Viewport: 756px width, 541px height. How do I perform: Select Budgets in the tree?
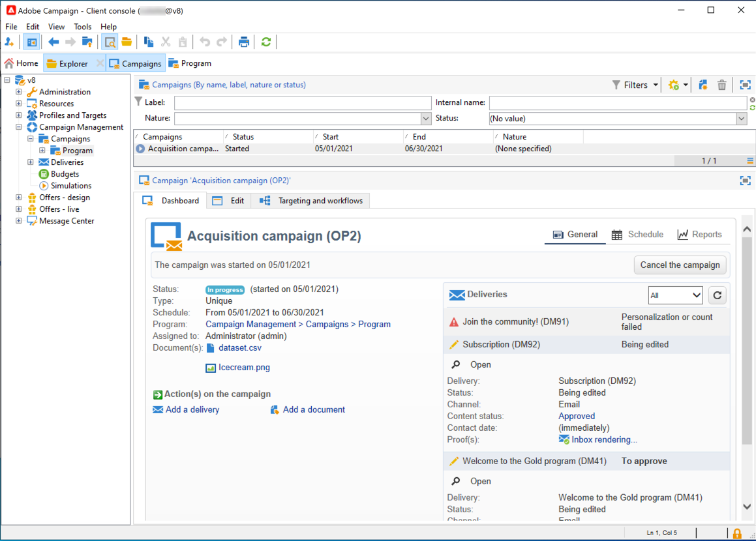[65, 174]
